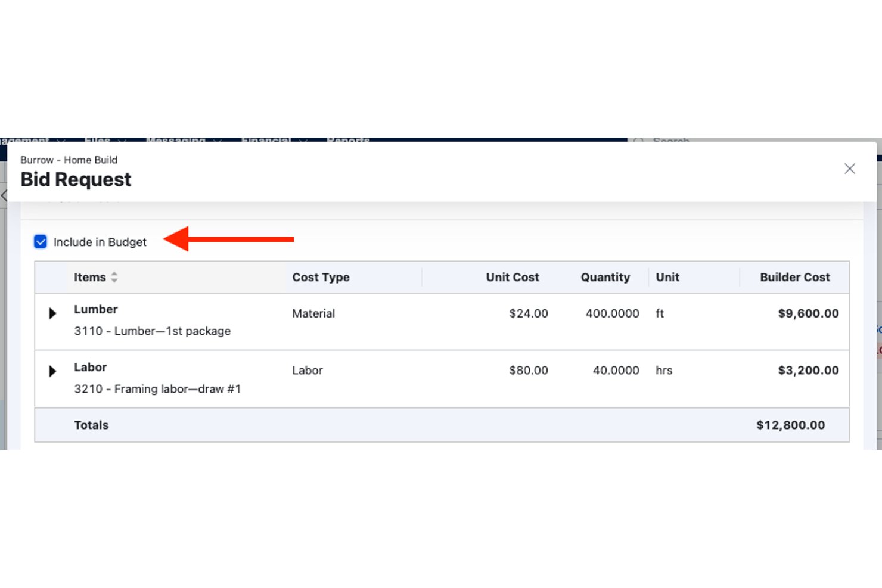Select cost code 3110 - Lumber—1st package
This screenshot has height=588, width=882.
(x=152, y=331)
